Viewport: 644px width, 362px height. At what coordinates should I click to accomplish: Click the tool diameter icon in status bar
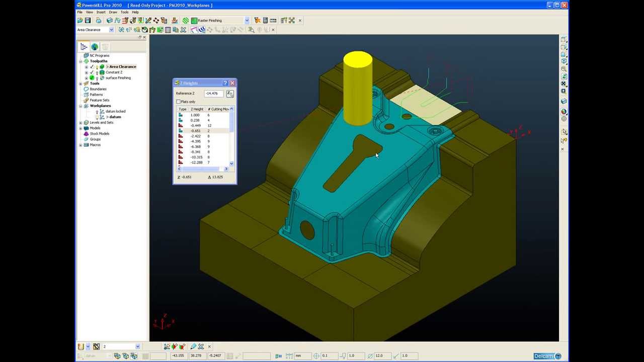point(370,355)
